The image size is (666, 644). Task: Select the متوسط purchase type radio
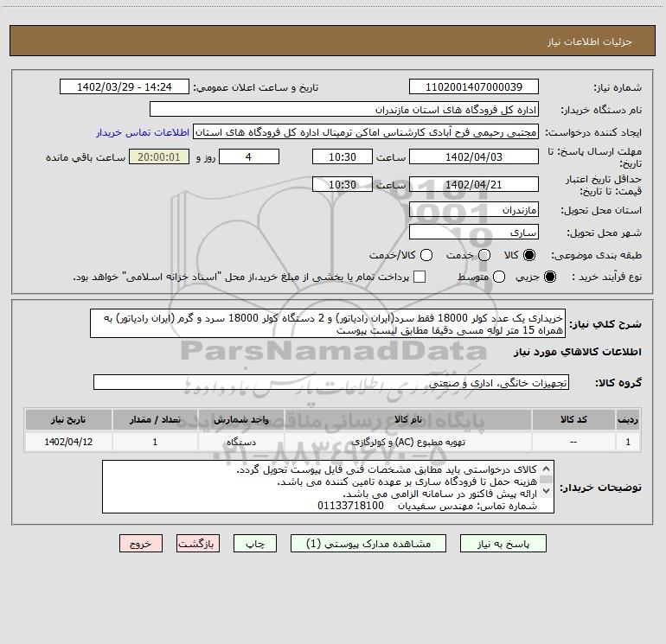(499, 277)
